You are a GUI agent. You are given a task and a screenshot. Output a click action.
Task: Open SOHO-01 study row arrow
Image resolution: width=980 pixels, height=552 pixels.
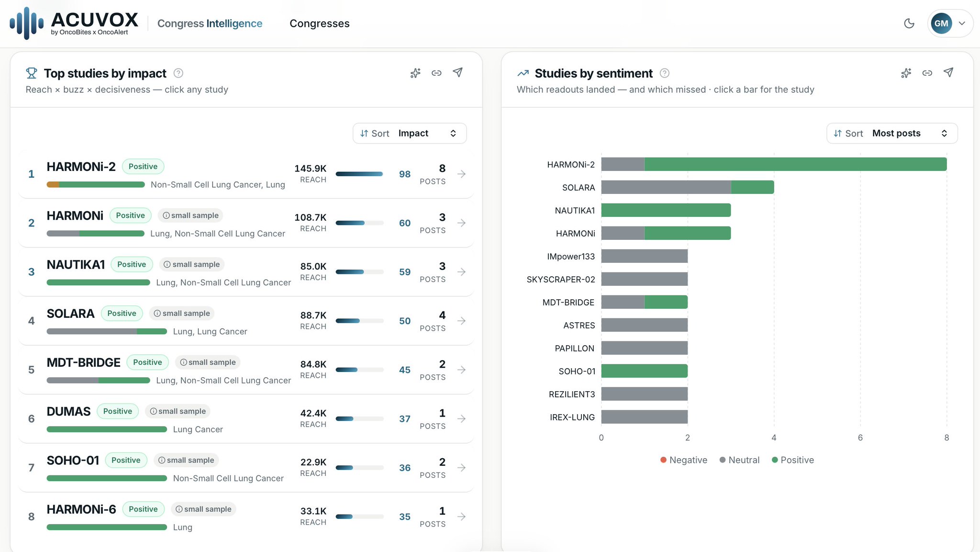(462, 468)
